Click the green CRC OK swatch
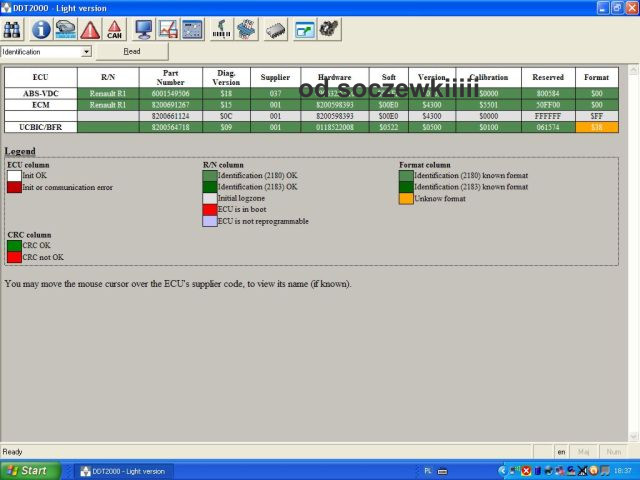The height and width of the screenshot is (480, 640). (x=14, y=246)
